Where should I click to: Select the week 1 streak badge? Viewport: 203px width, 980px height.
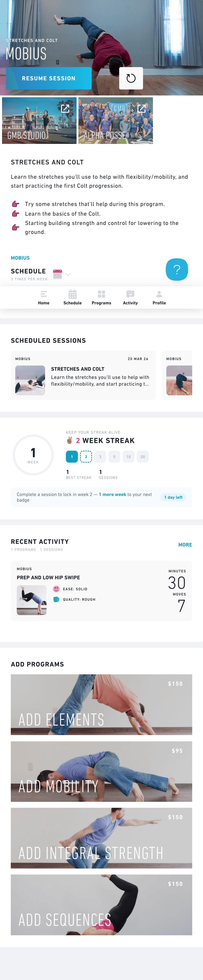[x=72, y=456]
